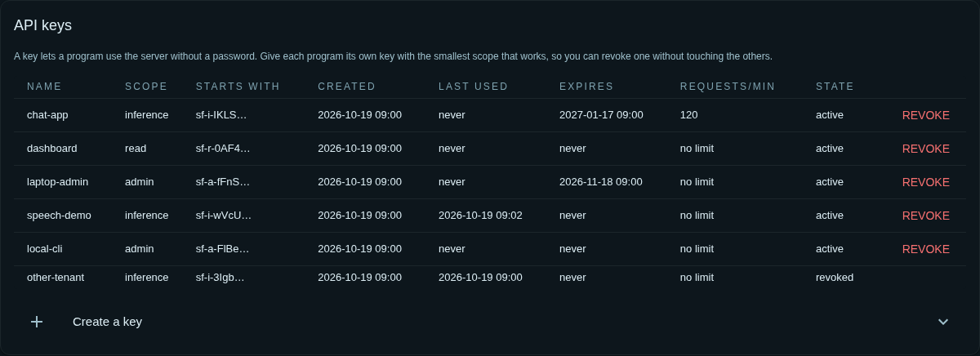Screen dimensions: 980x356
Task: Click the revoked state of other-tenant
Action: [835, 278]
